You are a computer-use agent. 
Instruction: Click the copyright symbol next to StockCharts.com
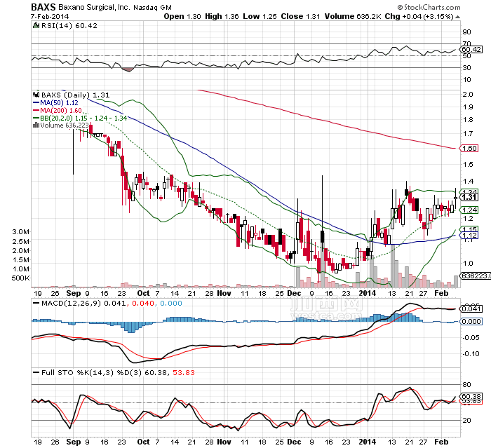(401, 7)
